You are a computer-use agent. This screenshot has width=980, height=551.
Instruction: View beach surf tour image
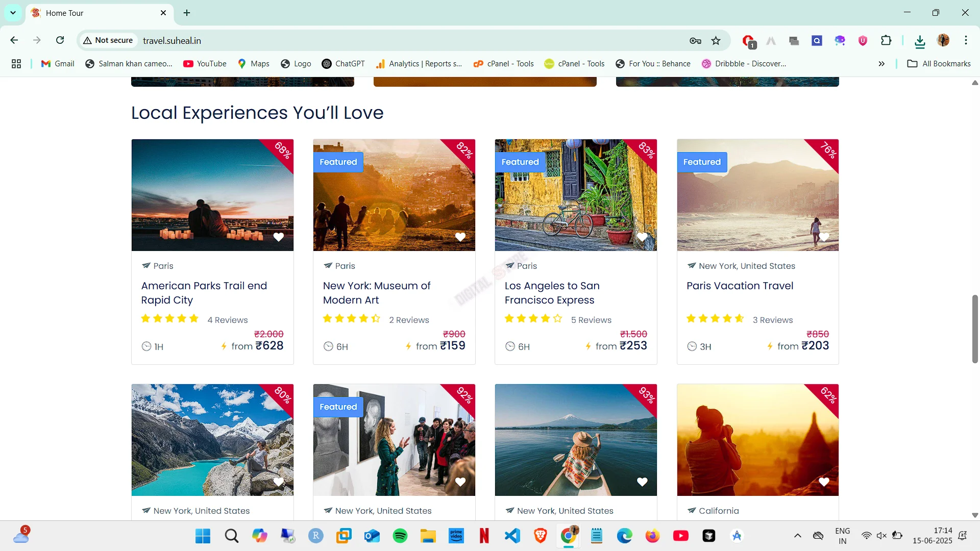(758, 195)
